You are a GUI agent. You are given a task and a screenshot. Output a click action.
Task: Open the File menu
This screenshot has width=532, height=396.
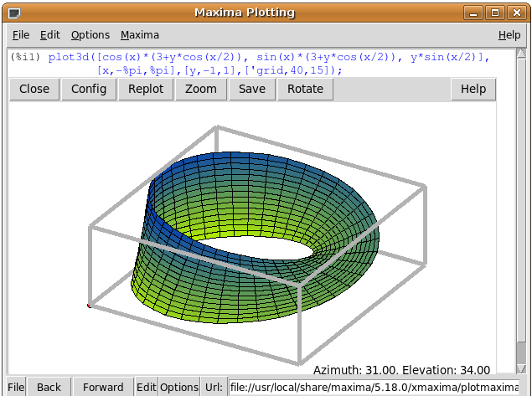click(x=21, y=35)
